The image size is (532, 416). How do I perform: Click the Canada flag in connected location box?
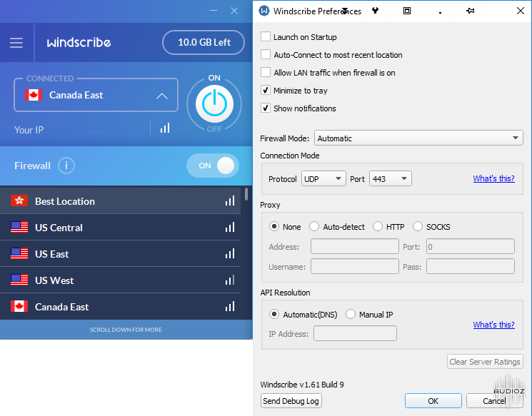tap(34, 95)
